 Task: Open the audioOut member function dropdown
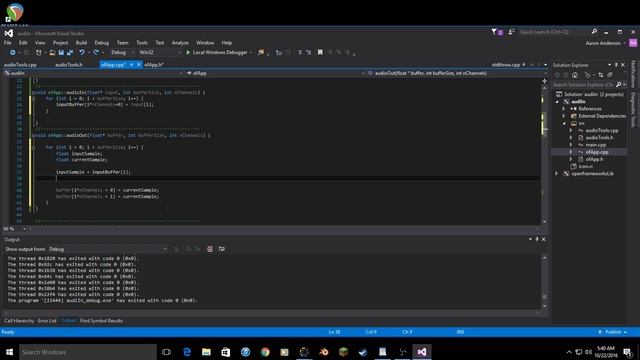click(456, 73)
